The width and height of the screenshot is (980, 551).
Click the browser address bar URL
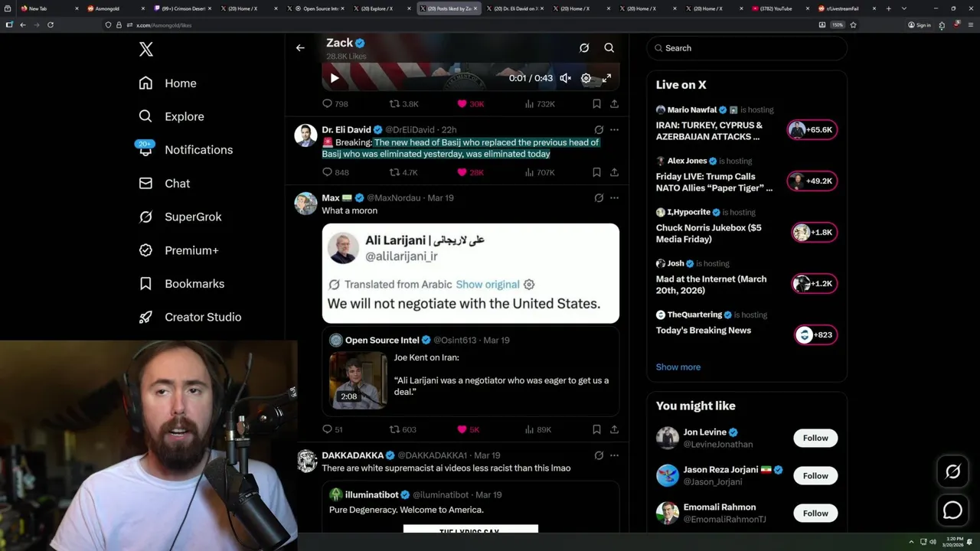164,25
